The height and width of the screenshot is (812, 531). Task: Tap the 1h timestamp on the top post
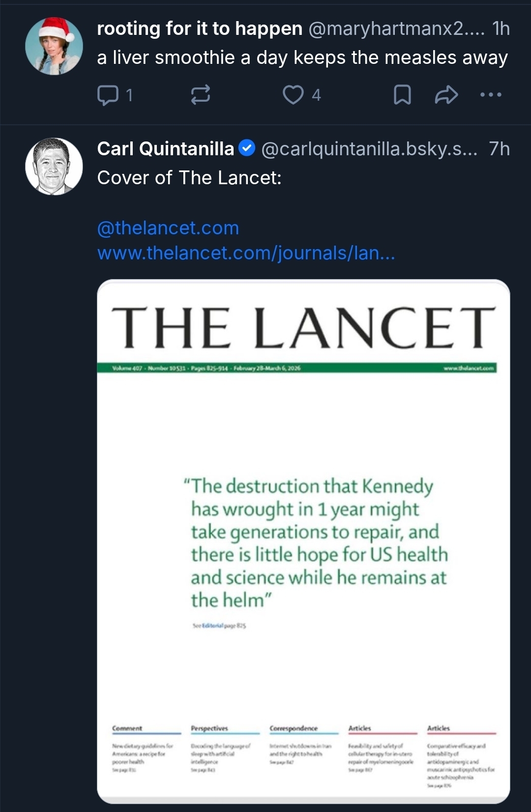click(x=501, y=29)
